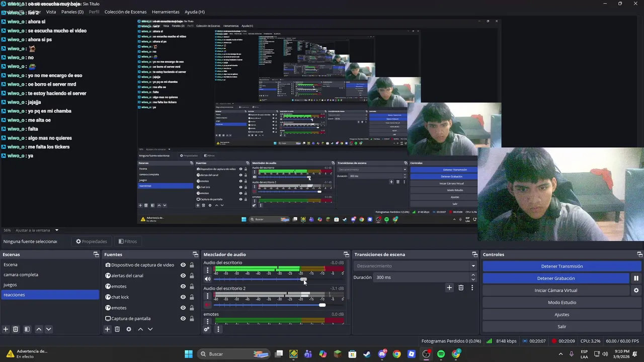Increase transition duration with up arrow
Image resolution: width=644 pixels, height=362 pixels.
click(473, 275)
